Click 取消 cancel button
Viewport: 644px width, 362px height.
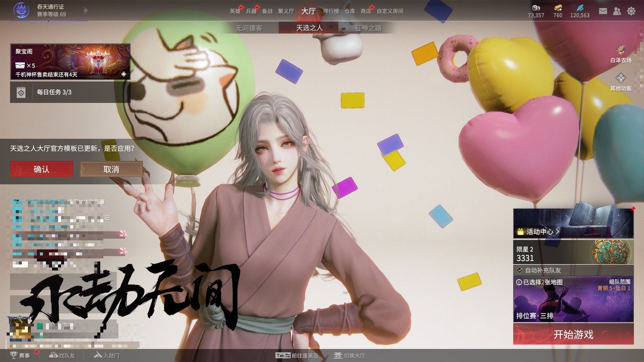click(111, 169)
